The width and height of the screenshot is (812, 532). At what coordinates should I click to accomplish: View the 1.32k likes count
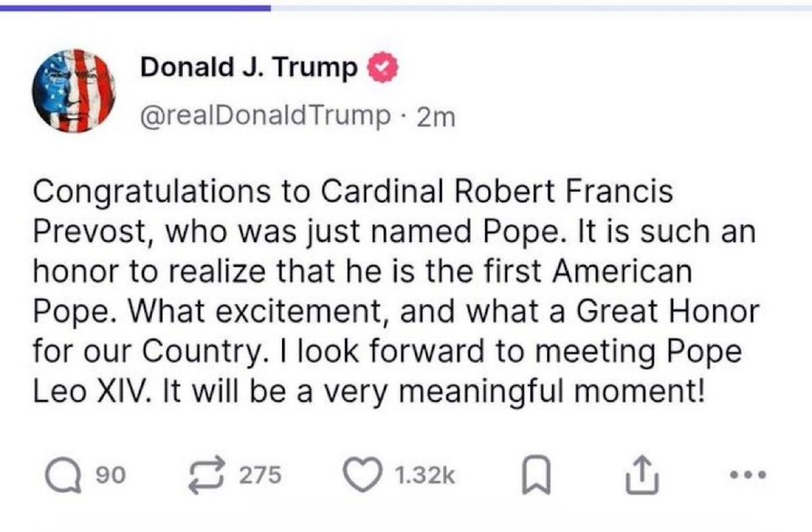[x=424, y=476]
